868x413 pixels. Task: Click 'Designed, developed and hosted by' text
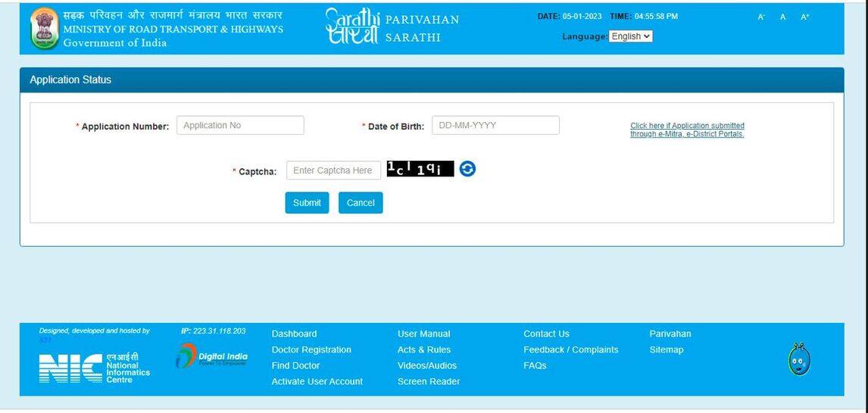(x=94, y=331)
